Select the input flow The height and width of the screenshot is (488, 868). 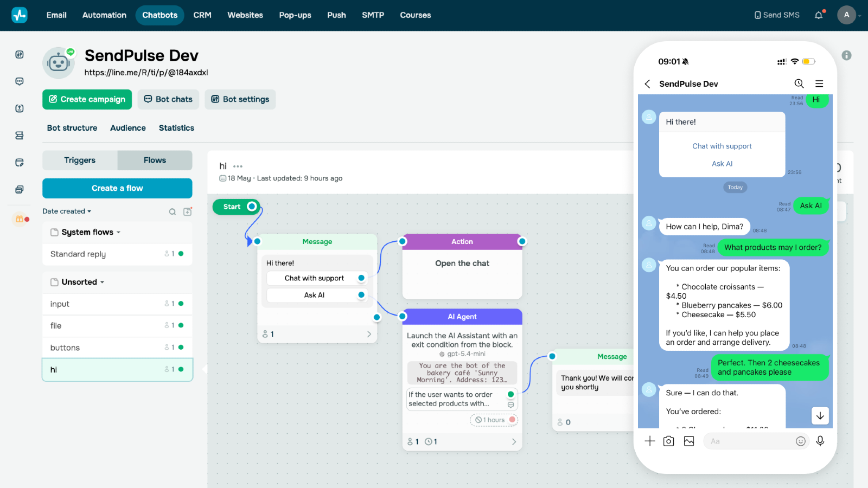click(117, 304)
